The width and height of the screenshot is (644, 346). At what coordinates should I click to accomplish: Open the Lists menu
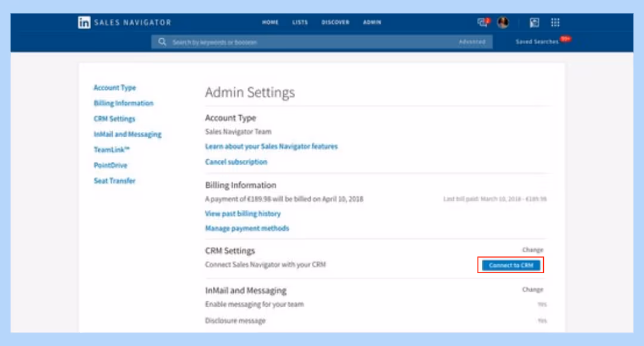click(x=300, y=22)
